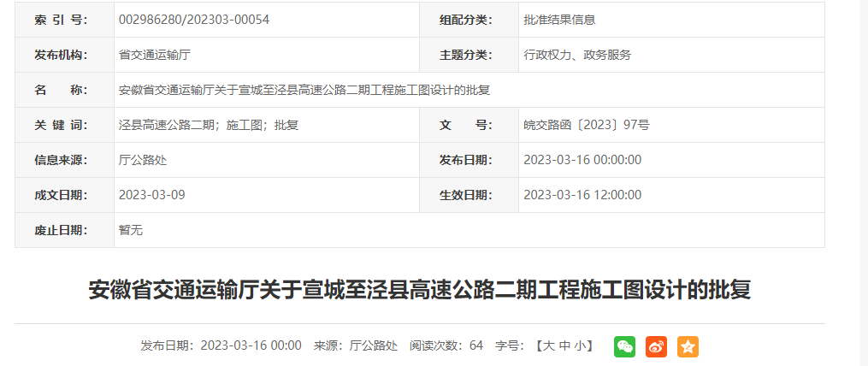Share article via WeChat icon
The width and height of the screenshot is (868, 366).
[624, 346]
